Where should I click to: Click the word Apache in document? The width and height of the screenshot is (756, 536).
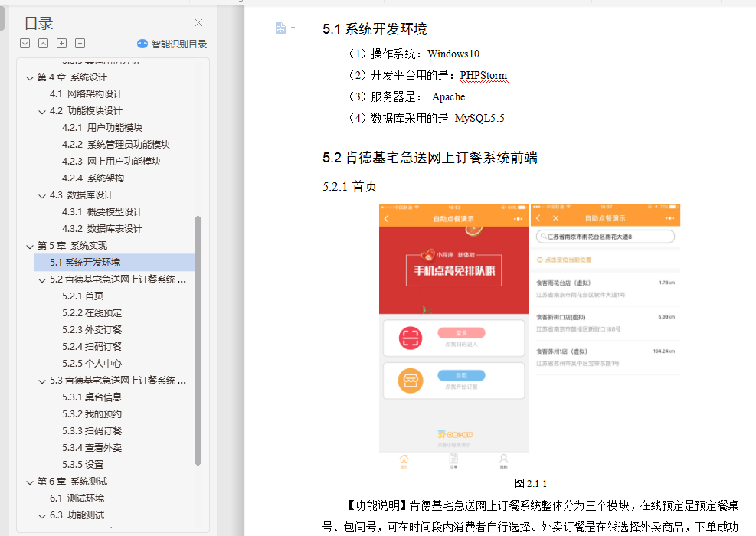(x=448, y=97)
